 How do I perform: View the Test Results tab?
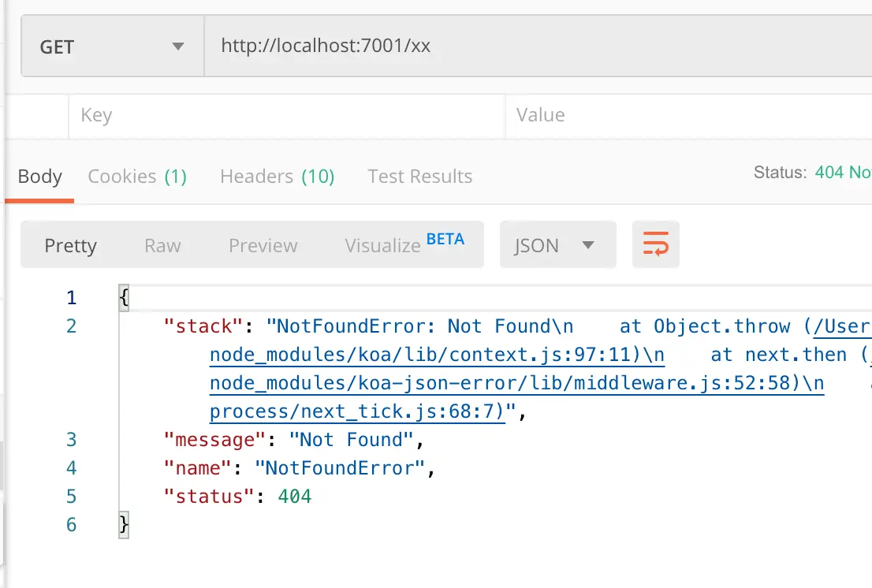pyautogui.click(x=419, y=177)
